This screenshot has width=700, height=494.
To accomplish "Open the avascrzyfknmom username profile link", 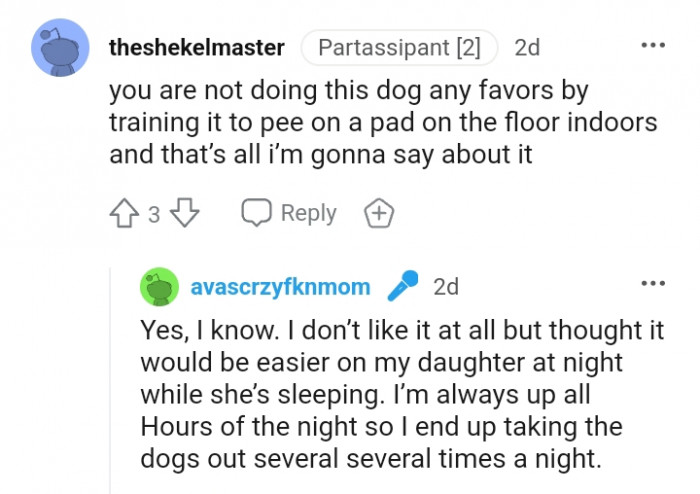I will 280,288.
